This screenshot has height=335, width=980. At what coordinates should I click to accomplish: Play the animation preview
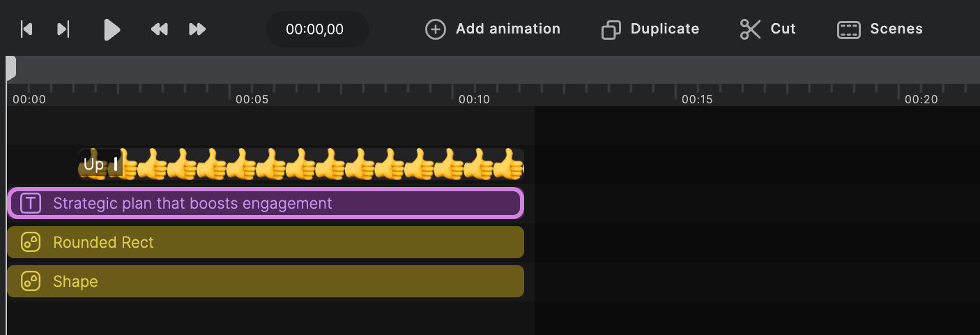pyautogui.click(x=112, y=29)
